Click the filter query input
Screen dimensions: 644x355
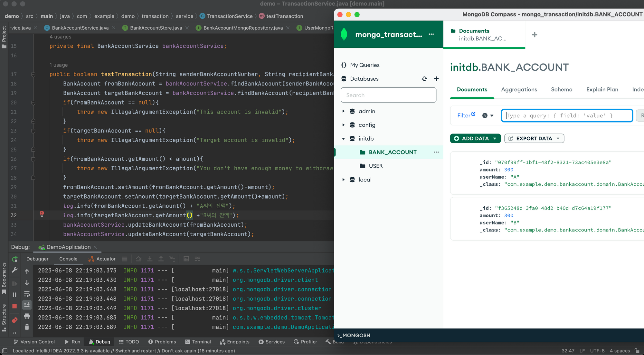click(x=567, y=115)
